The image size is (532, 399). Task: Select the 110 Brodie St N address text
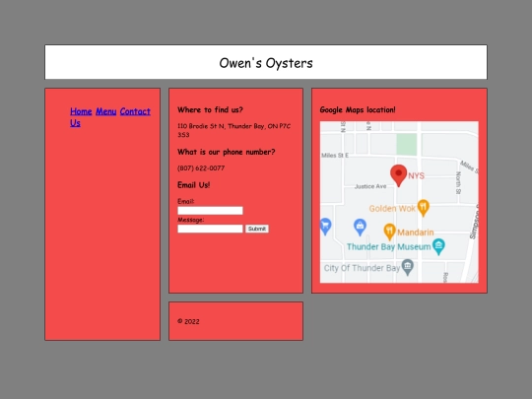coord(233,130)
